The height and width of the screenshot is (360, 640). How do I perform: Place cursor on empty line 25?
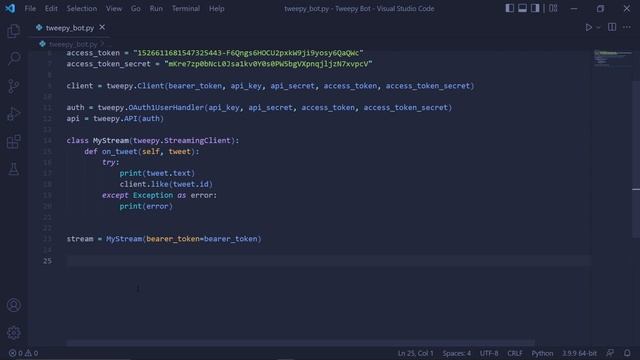[x=329, y=260]
